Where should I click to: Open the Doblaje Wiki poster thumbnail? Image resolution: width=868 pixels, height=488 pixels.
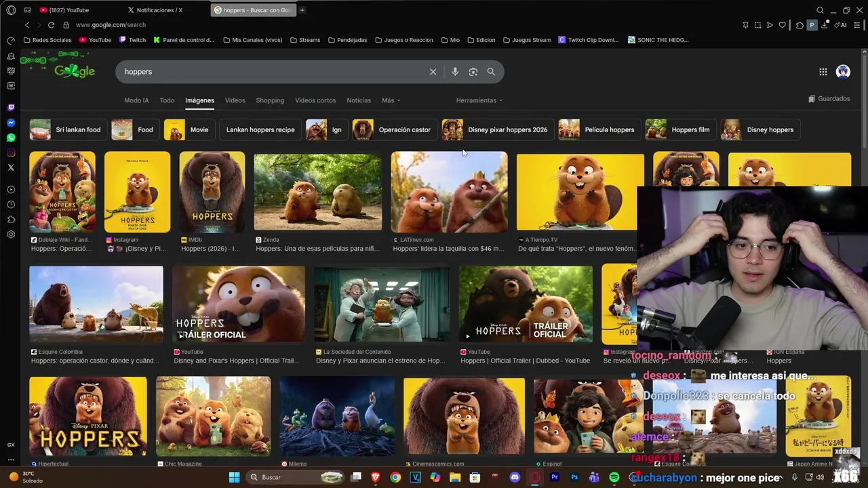tap(62, 192)
